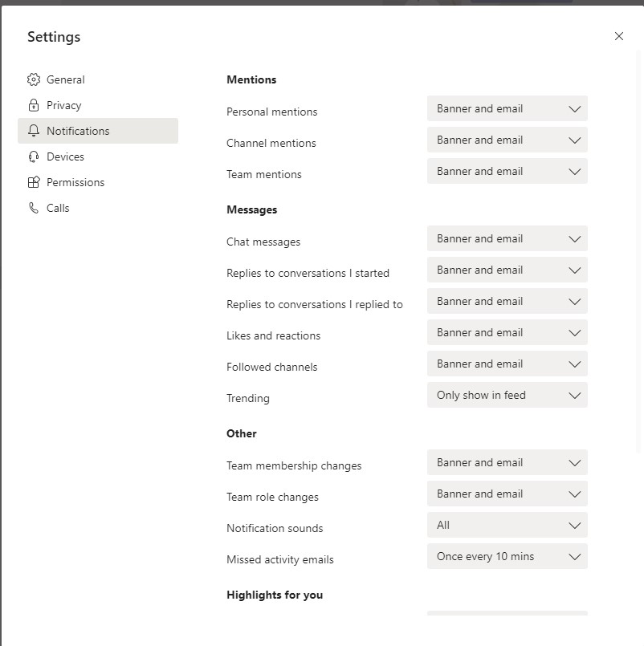The height and width of the screenshot is (646, 644).
Task: Open the Channel mentions dropdown
Action: [x=507, y=140]
